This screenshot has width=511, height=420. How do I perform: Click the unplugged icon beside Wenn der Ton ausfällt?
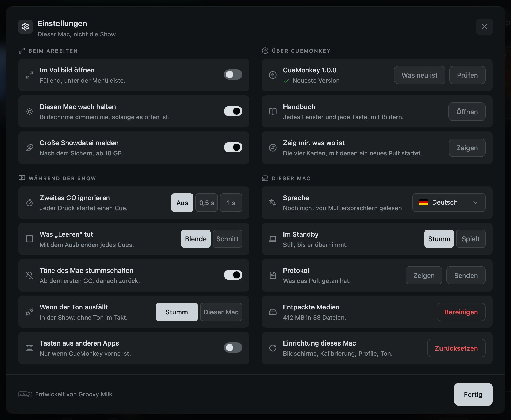point(30,312)
